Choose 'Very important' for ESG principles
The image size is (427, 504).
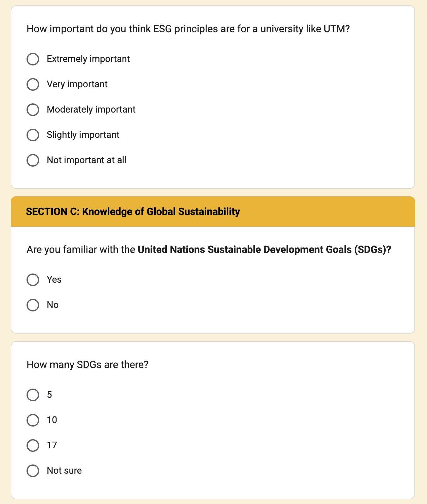point(33,84)
